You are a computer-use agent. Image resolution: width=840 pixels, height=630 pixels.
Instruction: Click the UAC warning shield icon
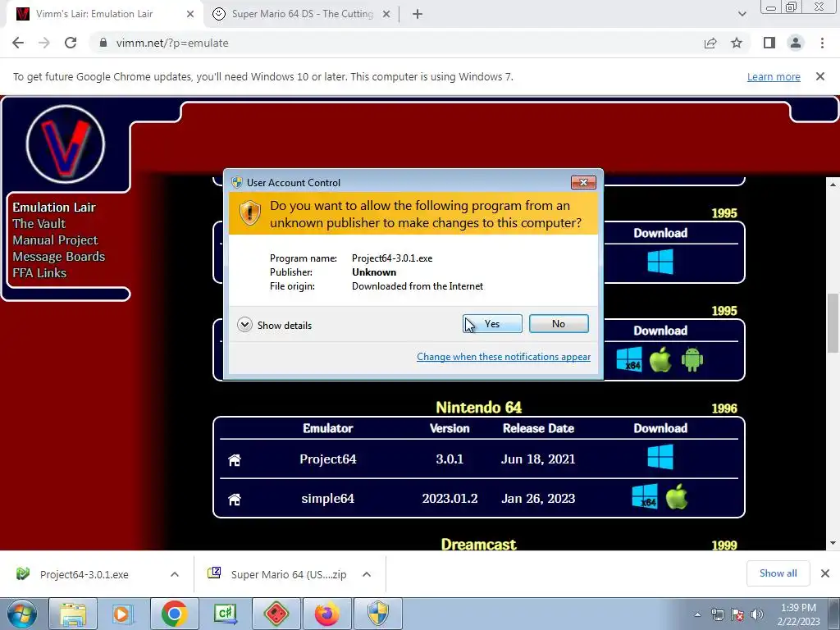(249, 214)
